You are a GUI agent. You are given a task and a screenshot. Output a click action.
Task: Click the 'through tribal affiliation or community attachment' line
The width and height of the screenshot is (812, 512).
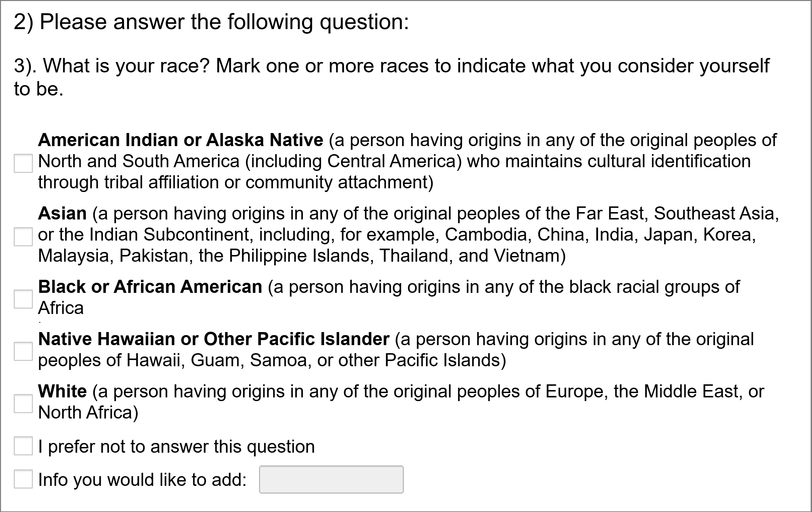tap(235, 182)
